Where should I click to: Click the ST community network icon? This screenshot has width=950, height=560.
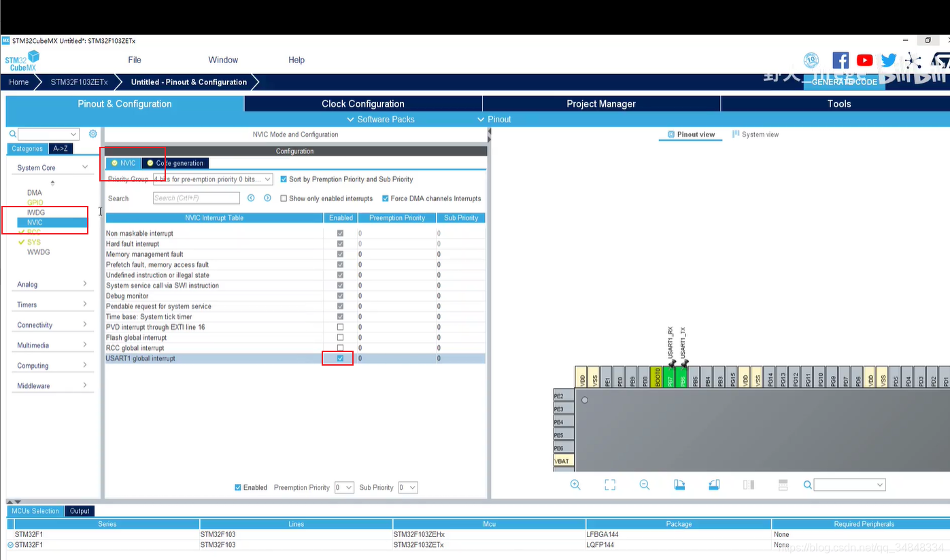(913, 60)
